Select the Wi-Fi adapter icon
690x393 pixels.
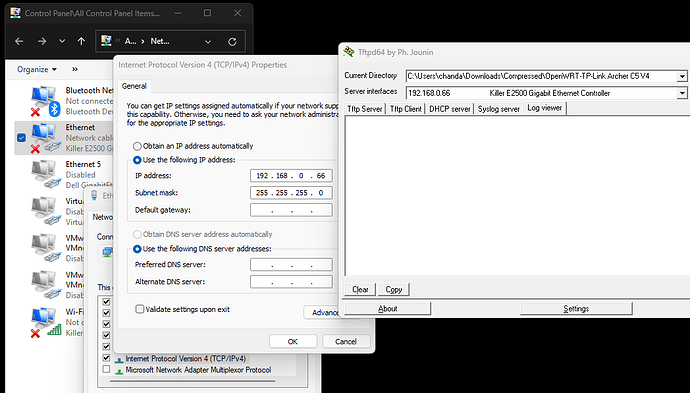coord(45,323)
